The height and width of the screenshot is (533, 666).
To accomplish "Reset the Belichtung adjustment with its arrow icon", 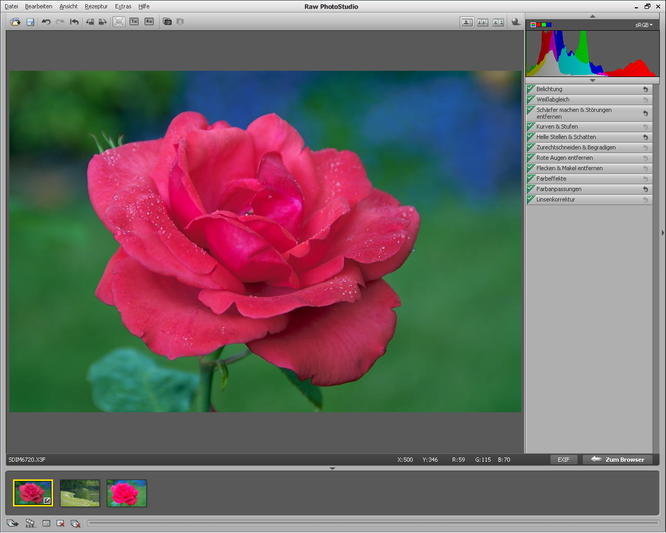I will point(645,89).
